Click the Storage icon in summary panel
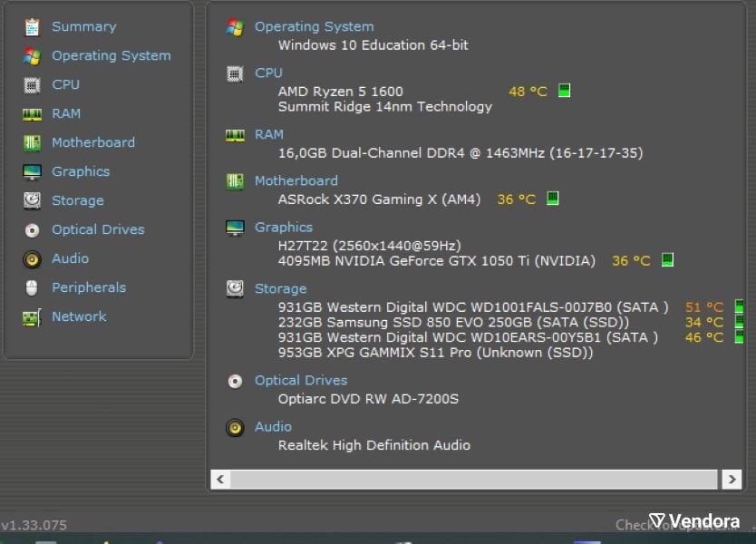 point(235,289)
